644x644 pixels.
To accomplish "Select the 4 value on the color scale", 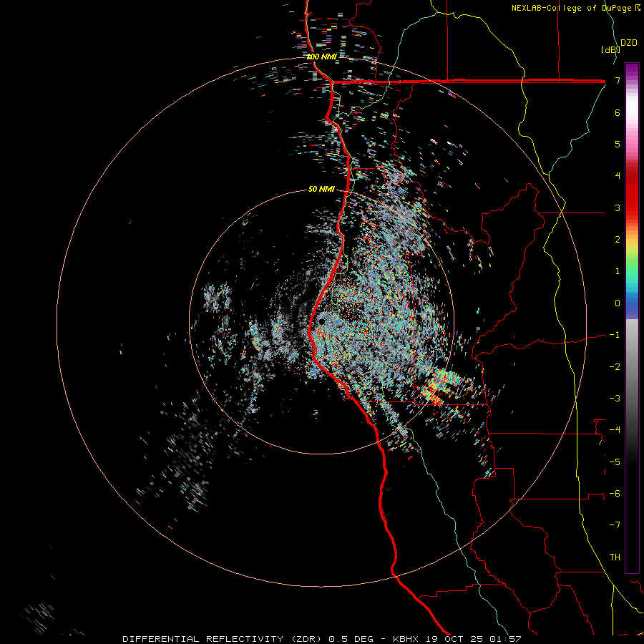I will 618,176.
